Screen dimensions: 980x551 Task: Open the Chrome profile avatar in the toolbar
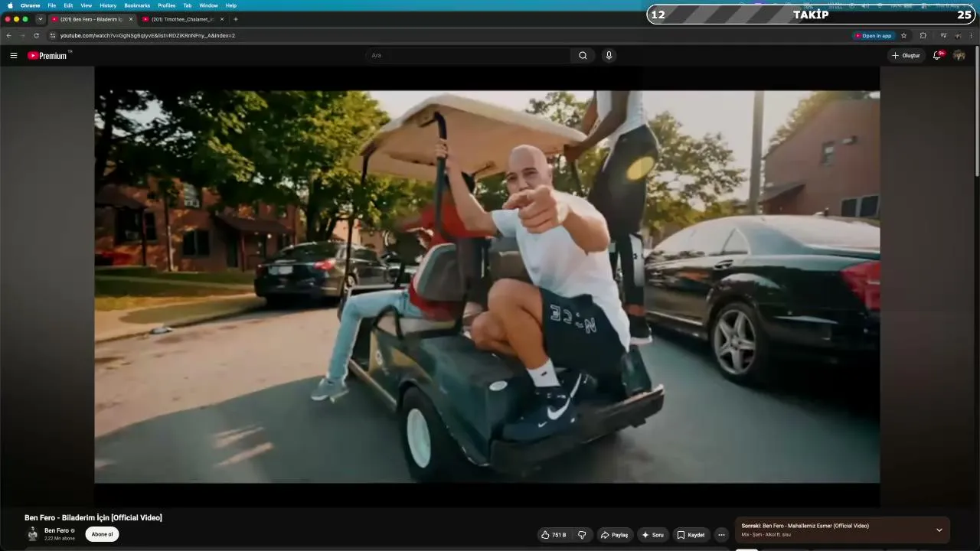pos(958,35)
